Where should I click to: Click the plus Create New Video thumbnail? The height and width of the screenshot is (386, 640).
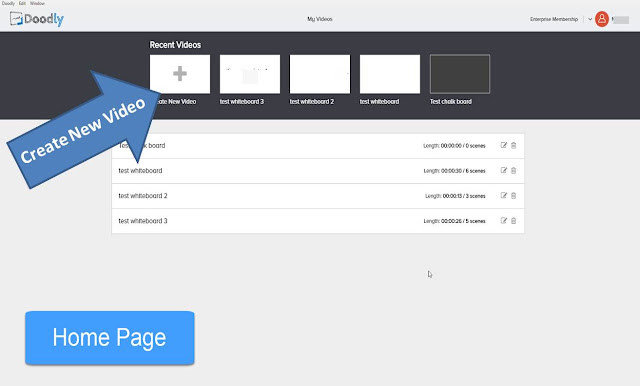(x=180, y=74)
